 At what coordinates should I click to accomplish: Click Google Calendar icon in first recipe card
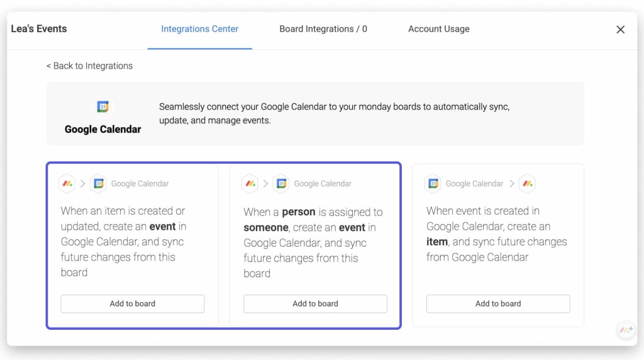click(x=99, y=183)
